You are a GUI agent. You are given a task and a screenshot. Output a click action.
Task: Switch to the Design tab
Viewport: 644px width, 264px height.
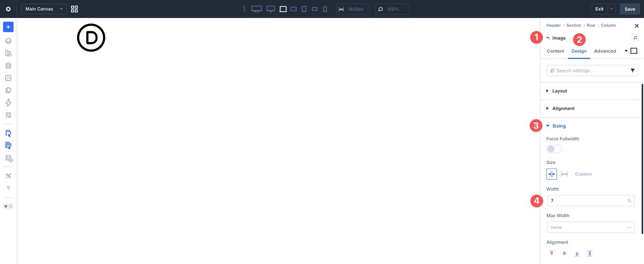pos(579,51)
